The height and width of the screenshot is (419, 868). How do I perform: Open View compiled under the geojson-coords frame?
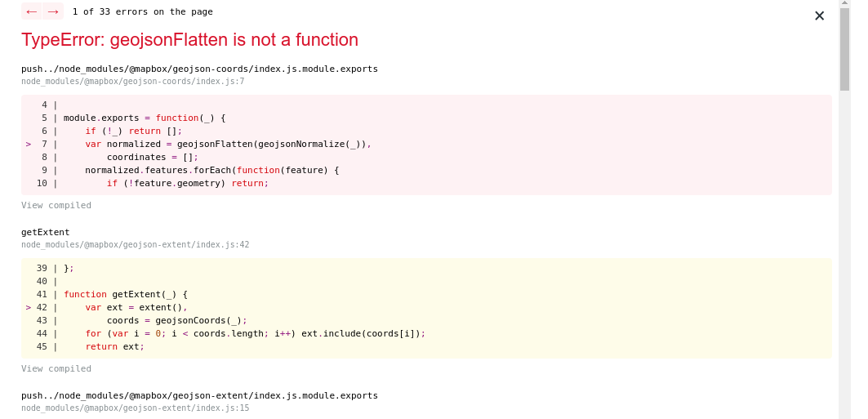pyautogui.click(x=56, y=205)
